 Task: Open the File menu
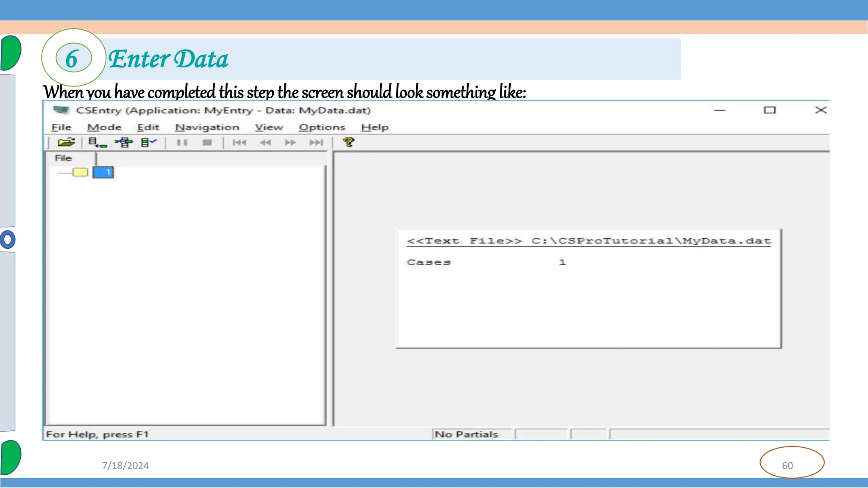coord(61,127)
